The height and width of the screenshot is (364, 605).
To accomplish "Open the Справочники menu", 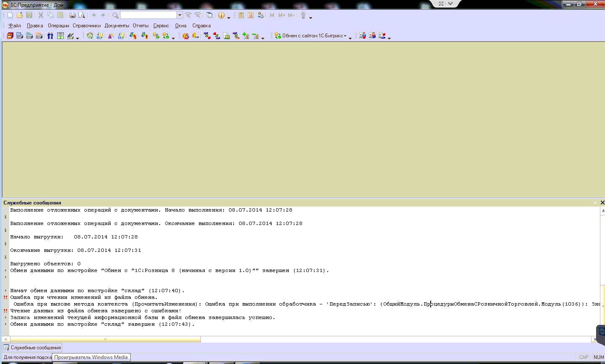I will click(x=87, y=26).
